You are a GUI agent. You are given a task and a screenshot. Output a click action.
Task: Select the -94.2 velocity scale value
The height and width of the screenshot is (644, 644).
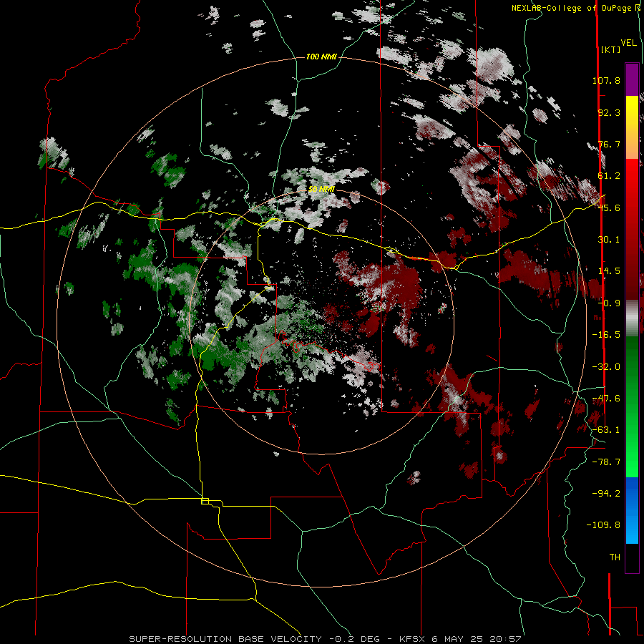pyautogui.click(x=606, y=494)
